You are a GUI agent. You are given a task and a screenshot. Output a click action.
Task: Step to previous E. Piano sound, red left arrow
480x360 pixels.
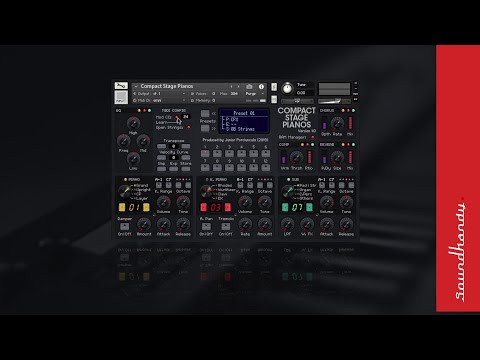pos(203,207)
